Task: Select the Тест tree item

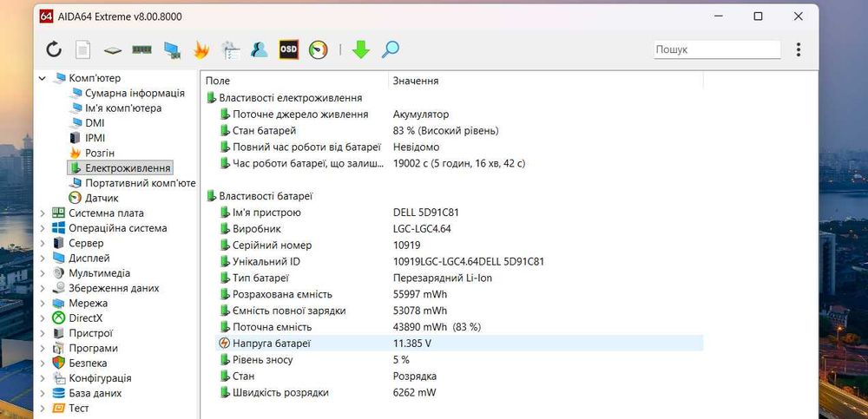Action: tap(79, 408)
